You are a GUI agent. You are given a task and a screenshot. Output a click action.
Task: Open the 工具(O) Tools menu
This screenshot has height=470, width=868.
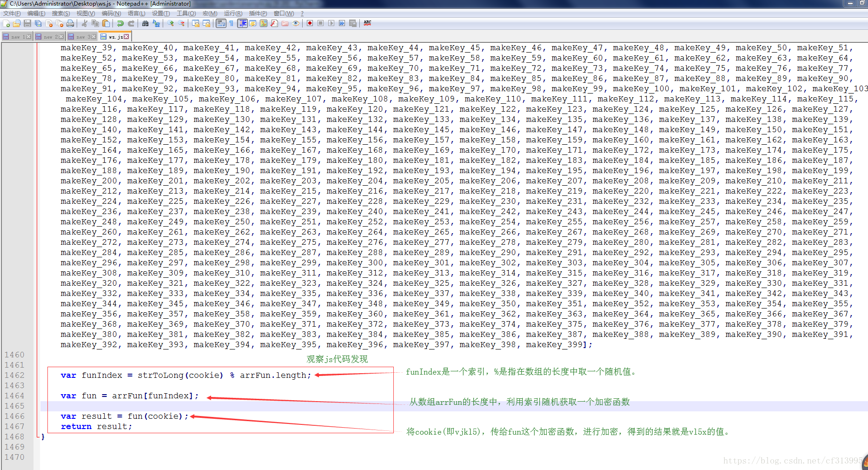pyautogui.click(x=186, y=13)
